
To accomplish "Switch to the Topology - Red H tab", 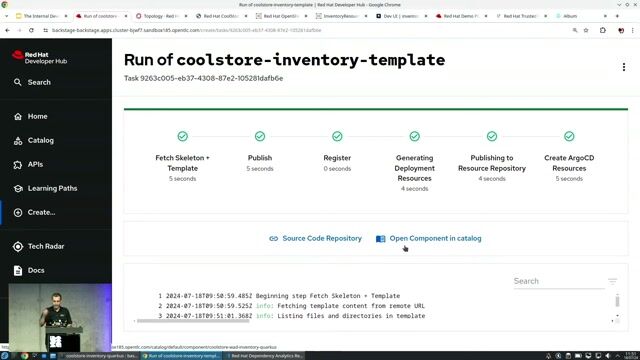I will point(161,16).
